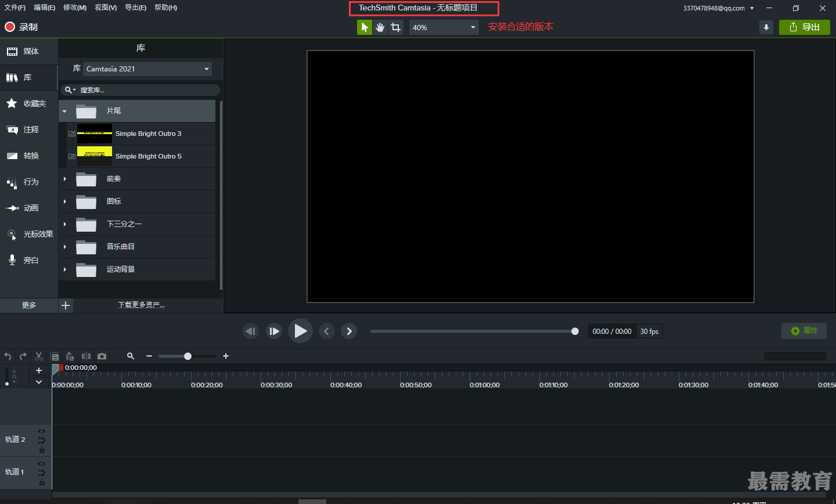
Task: Open the 行为 behaviors tab
Action: 29,182
